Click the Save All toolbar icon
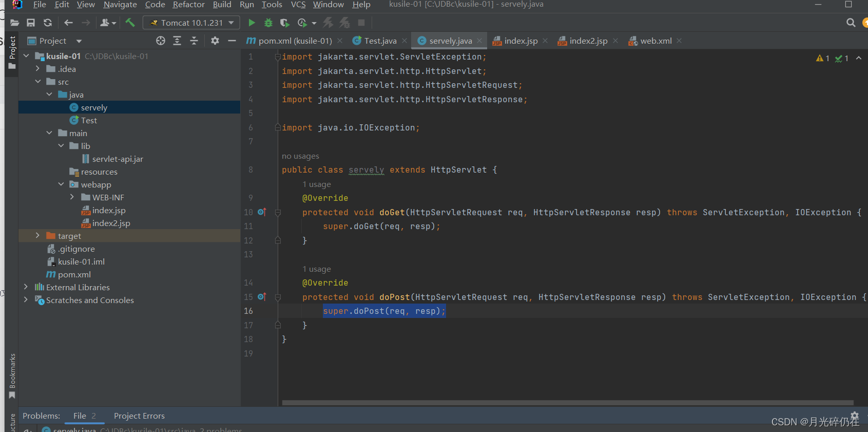The height and width of the screenshot is (432, 868). (x=31, y=23)
